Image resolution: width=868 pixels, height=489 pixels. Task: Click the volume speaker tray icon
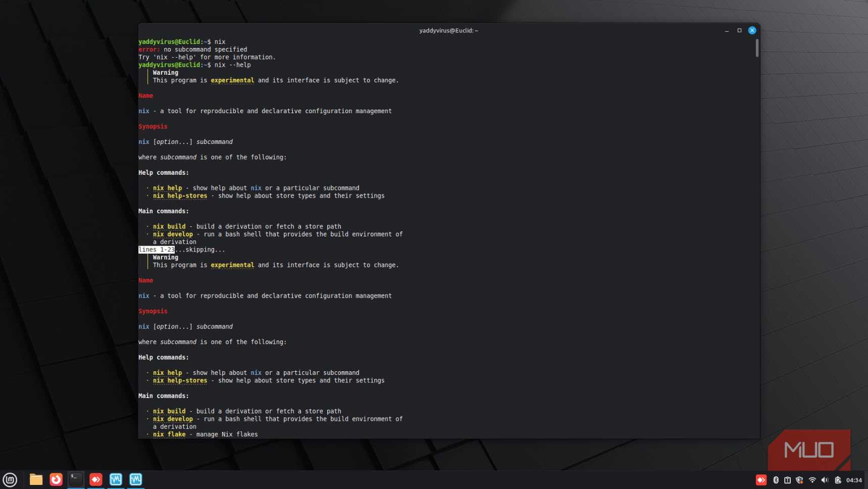[825, 480]
